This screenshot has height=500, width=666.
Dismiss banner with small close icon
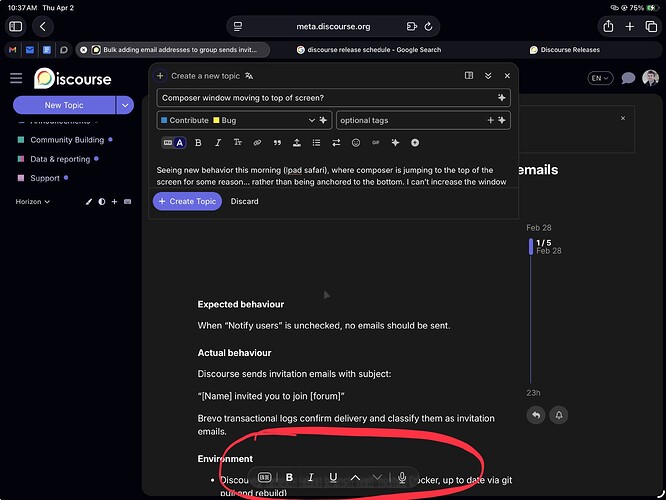click(623, 118)
